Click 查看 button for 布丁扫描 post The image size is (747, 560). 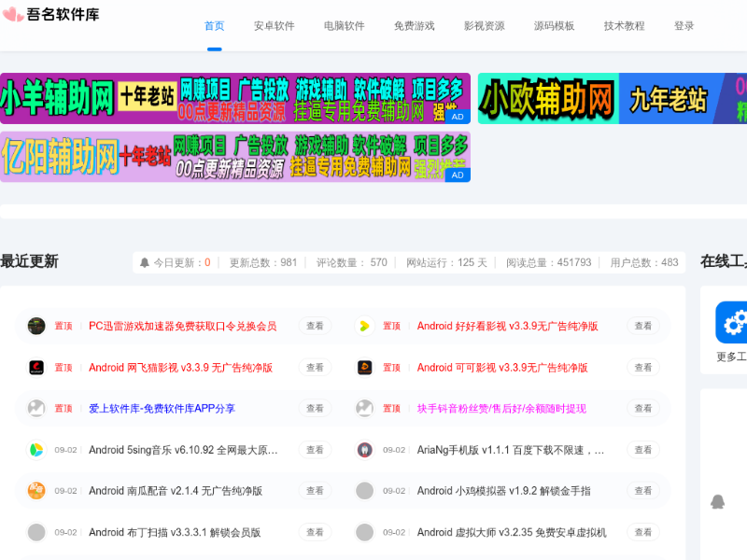click(315, 532)
